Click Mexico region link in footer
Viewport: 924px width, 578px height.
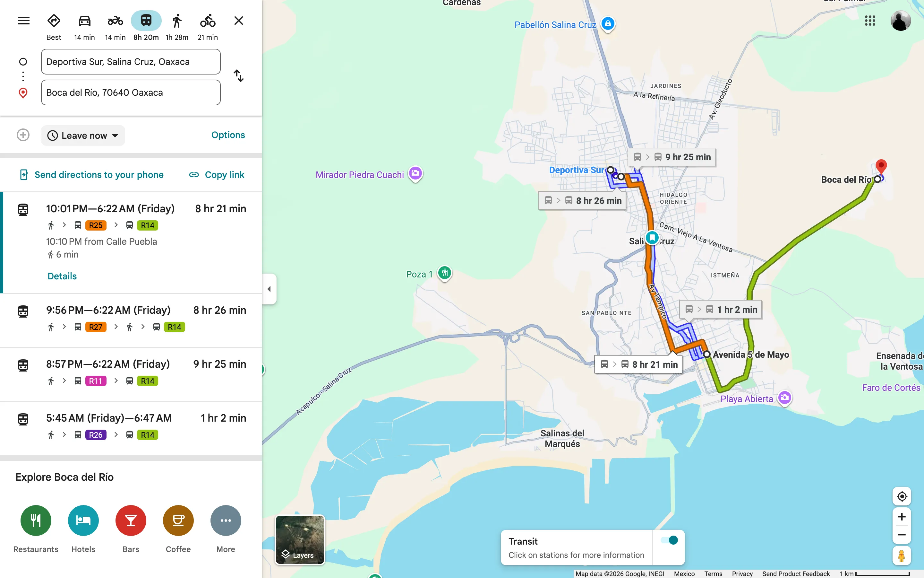(684, 574)
